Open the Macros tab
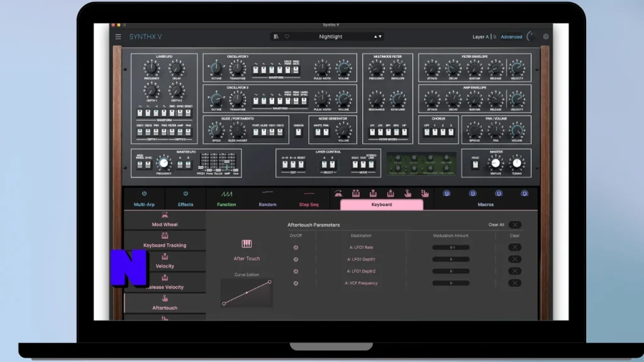The height and width of the screenshot is (362, 644). point(486,204)
